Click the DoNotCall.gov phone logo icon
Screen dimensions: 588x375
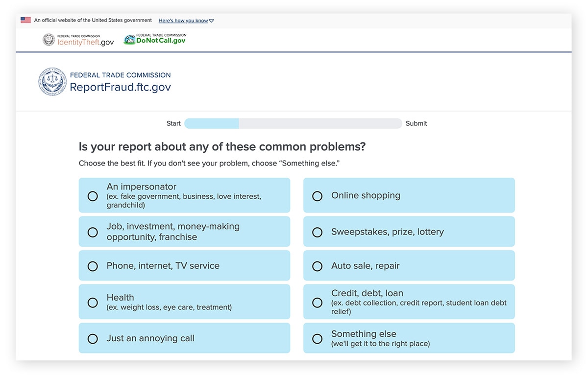[x=129, y=40]
